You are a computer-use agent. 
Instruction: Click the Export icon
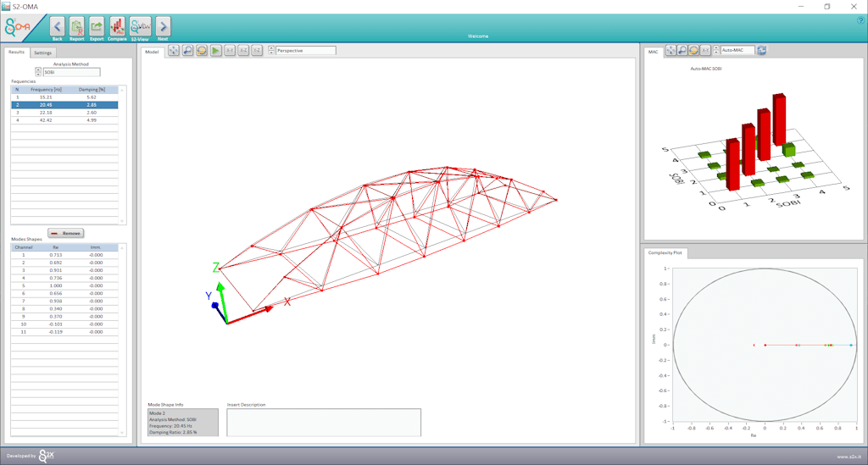pos(97,26)
